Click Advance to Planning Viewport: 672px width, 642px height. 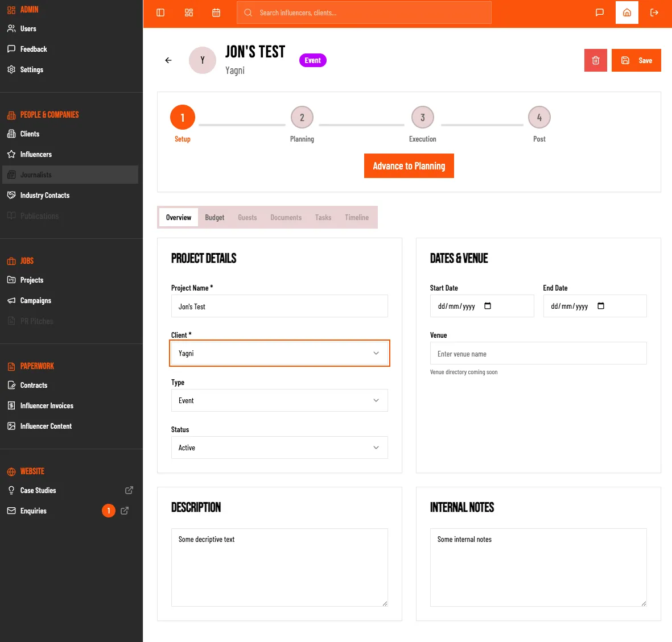coord(409,165)
